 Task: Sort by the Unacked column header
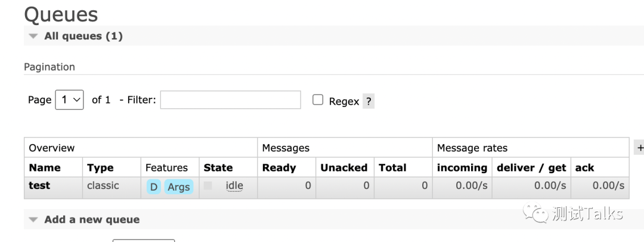pos(343,168)
